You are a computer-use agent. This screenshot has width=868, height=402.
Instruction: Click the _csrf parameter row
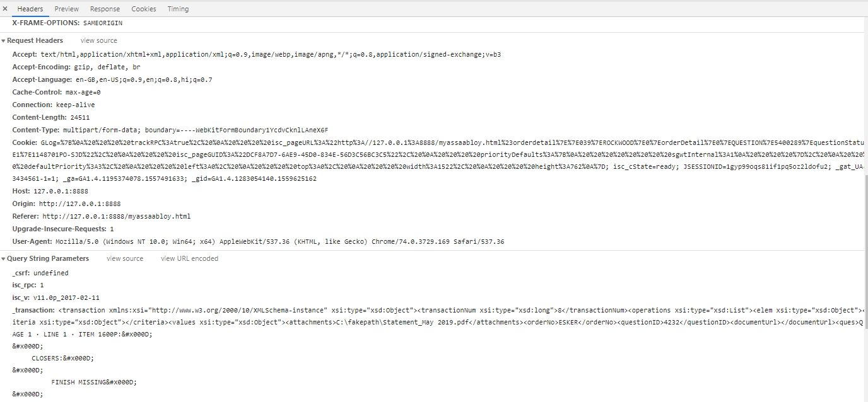40,273
